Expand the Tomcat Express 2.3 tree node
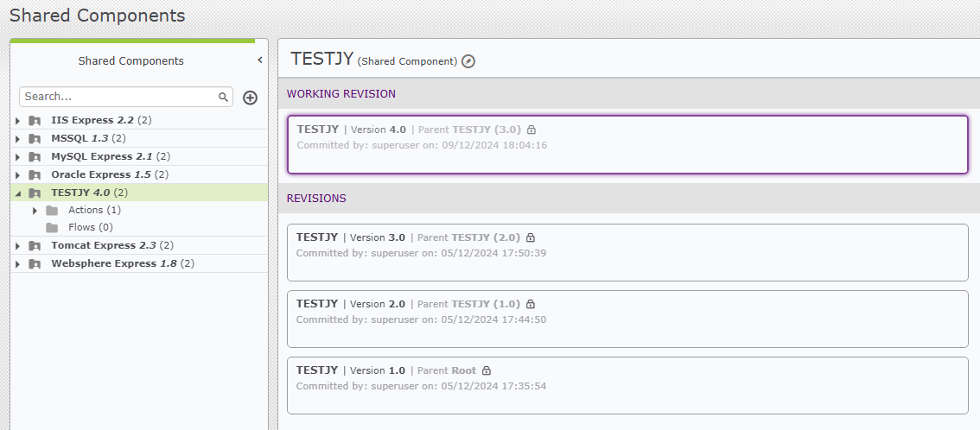The image size is (980, 430). pos(18,246)
